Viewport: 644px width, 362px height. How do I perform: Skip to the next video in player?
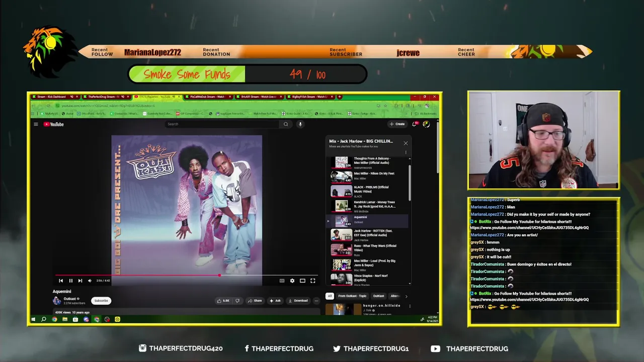tap(80, 281)
